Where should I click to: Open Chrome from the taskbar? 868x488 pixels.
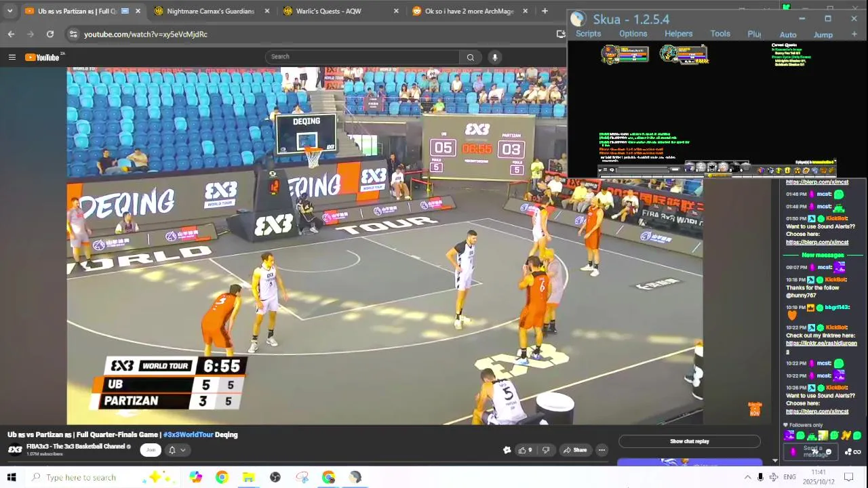222,477
